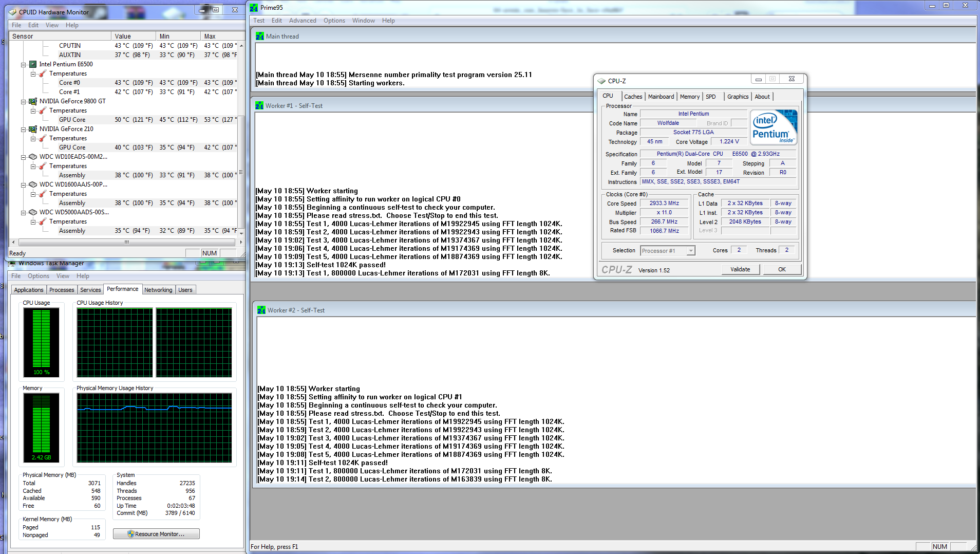
Task: Click thermometer icon under WDC WD5000AADS
Action: click(x=43, y=221)
